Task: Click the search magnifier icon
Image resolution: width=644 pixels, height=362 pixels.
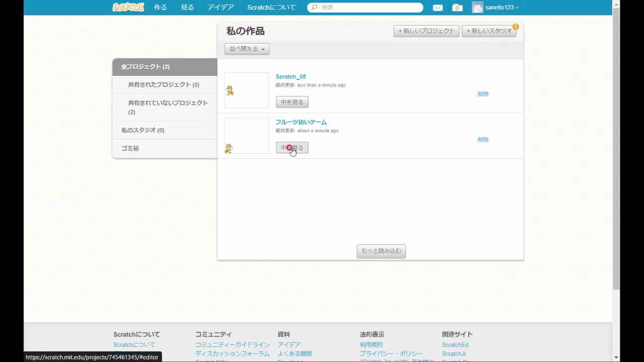Action: coord(314,8)
